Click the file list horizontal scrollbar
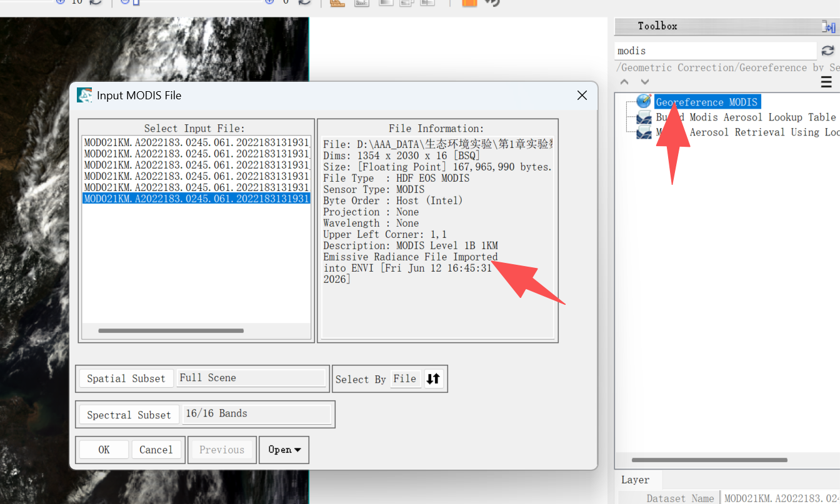This screenshot has height=504, width=840. coord(171,331)
